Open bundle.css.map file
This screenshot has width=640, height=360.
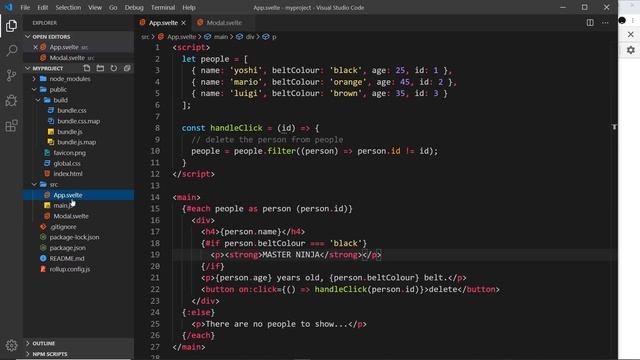(78, 121)
